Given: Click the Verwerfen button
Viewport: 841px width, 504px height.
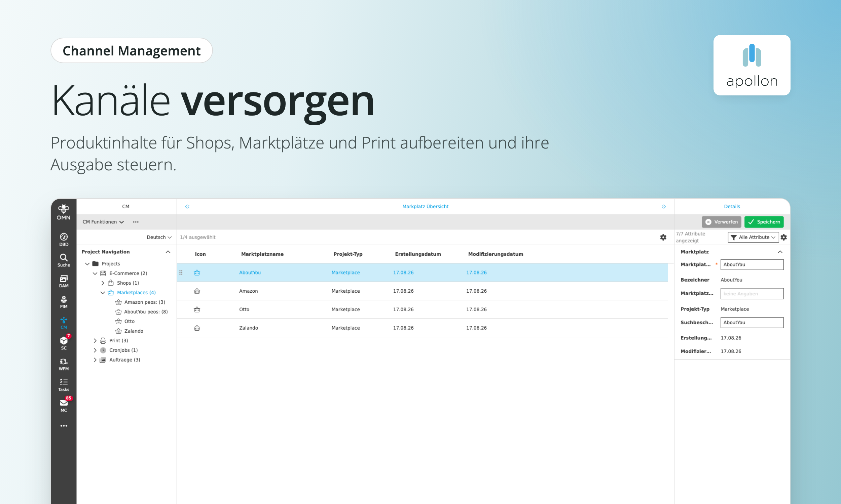Looking at the screenshot, I should (x=721, y=222).
